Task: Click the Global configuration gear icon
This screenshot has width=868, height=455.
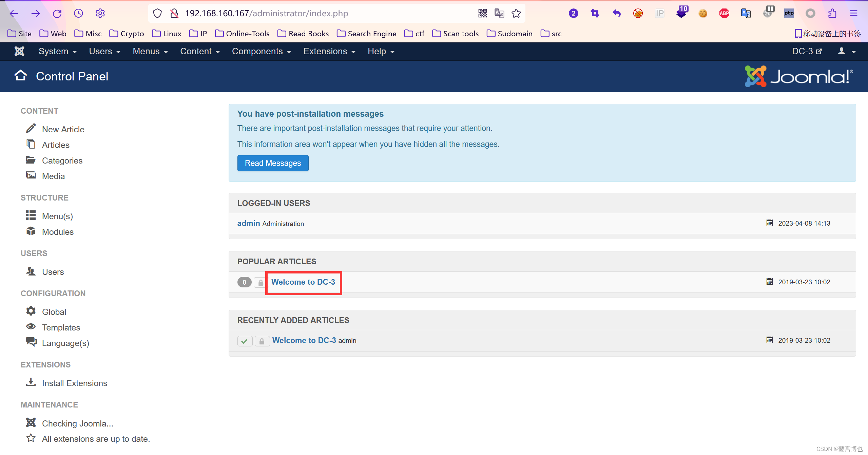Action: click(31, 311)
